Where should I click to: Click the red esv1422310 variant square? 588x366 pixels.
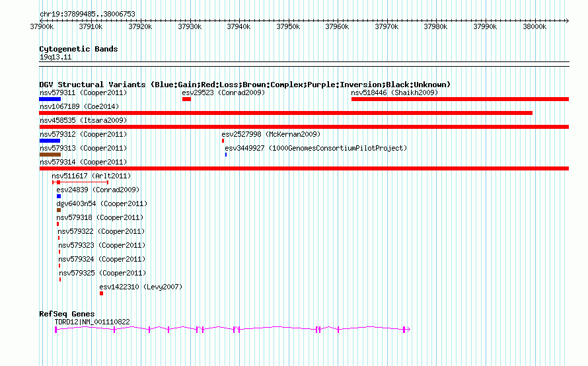pyautogui.click(x=101, y=293)
